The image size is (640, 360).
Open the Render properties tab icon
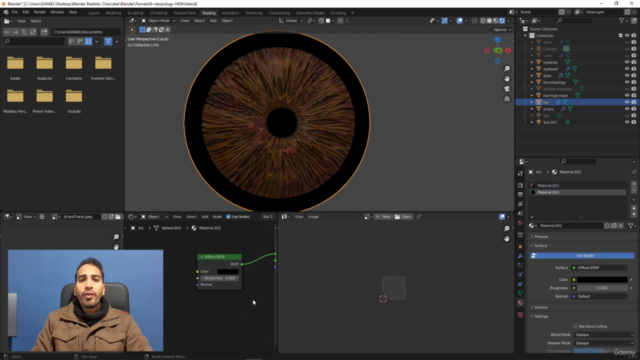[520, 185]
